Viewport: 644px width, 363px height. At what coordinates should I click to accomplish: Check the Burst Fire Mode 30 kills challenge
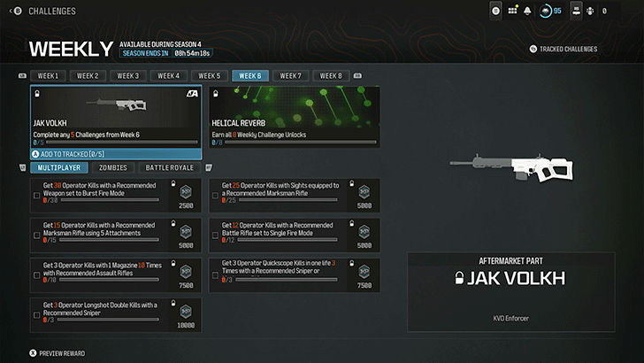tap(37, 196)
